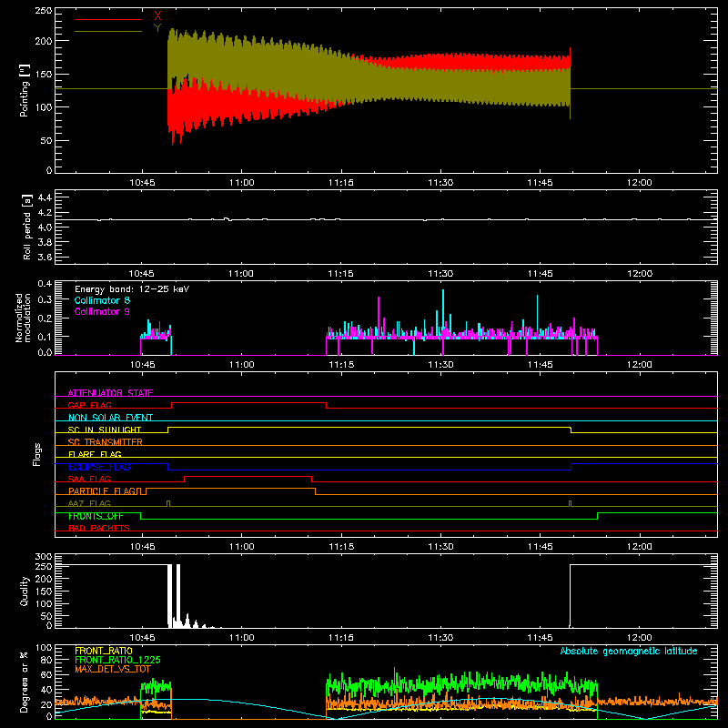Click the olive A47_FLAG label

(x=89, y=503)
